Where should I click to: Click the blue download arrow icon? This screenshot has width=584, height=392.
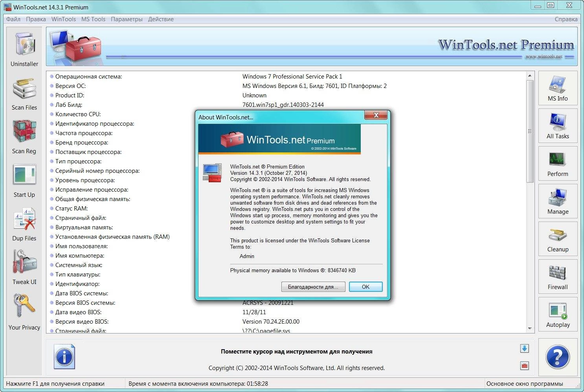coord(524,348)
